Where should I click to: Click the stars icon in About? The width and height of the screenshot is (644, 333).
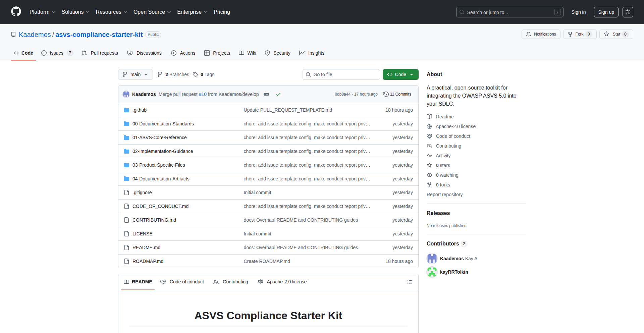[429, 165]
